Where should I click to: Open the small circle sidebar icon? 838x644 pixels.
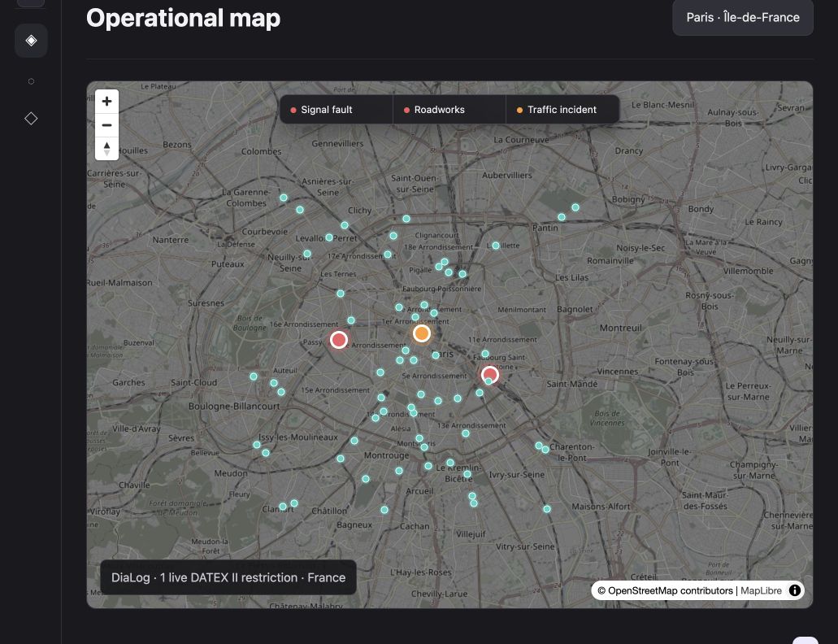tap(31, 81)
